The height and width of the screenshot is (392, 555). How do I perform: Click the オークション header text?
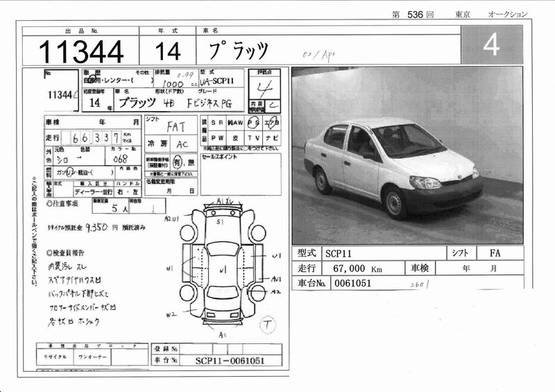(x=508, y=14)
